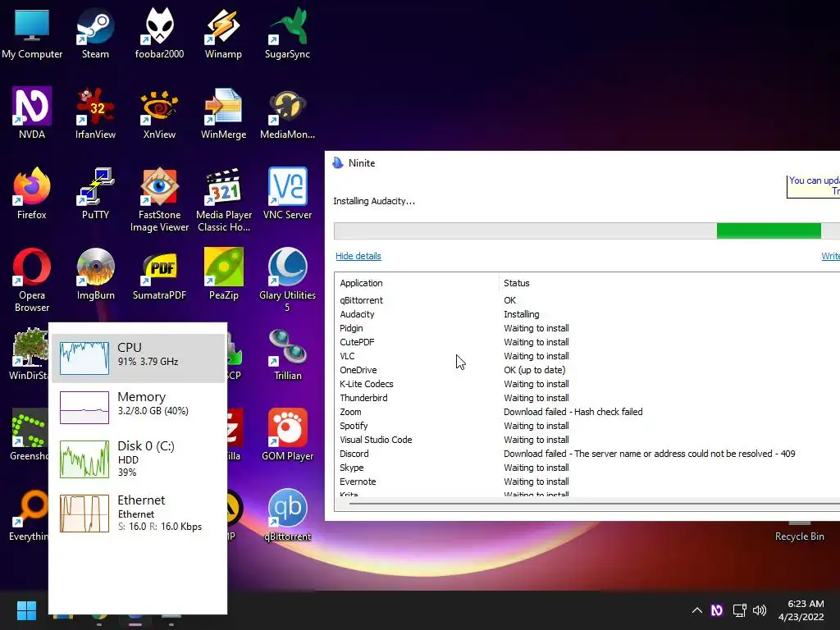Select the Audacity row in Ninite
Viewport: 840px width, 630px height.
(587, 314)
